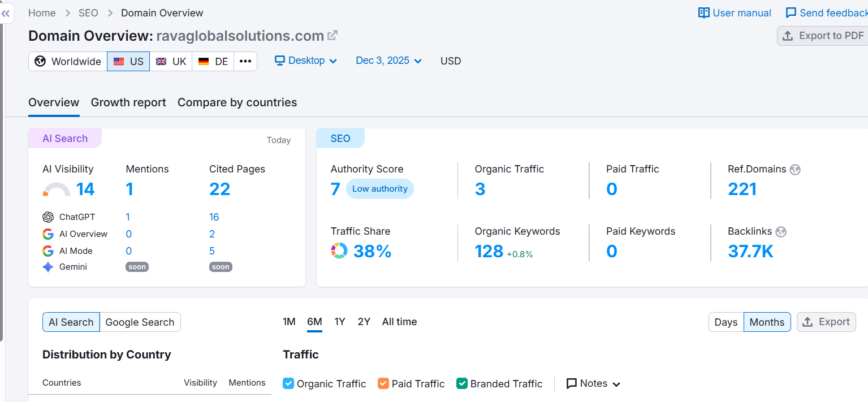
Task: Open the more countries ellipsis button
Action: coord(245,62)
